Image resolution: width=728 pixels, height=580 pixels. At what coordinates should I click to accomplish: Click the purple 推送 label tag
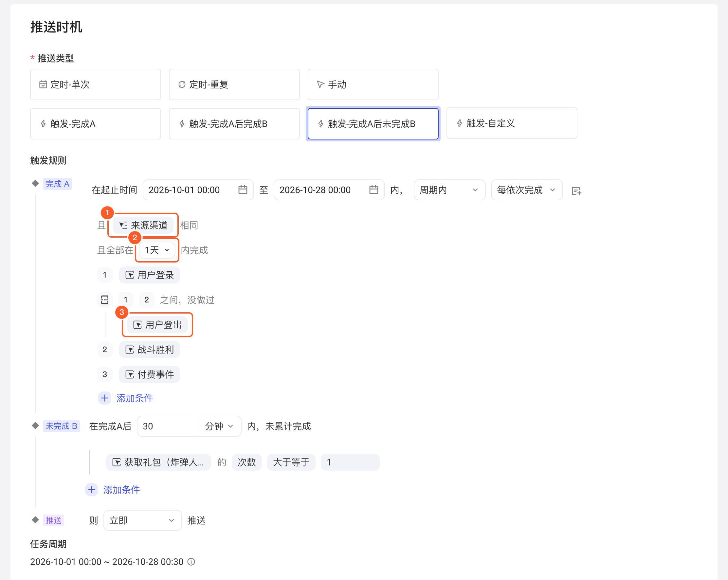(x=54, y=520)
